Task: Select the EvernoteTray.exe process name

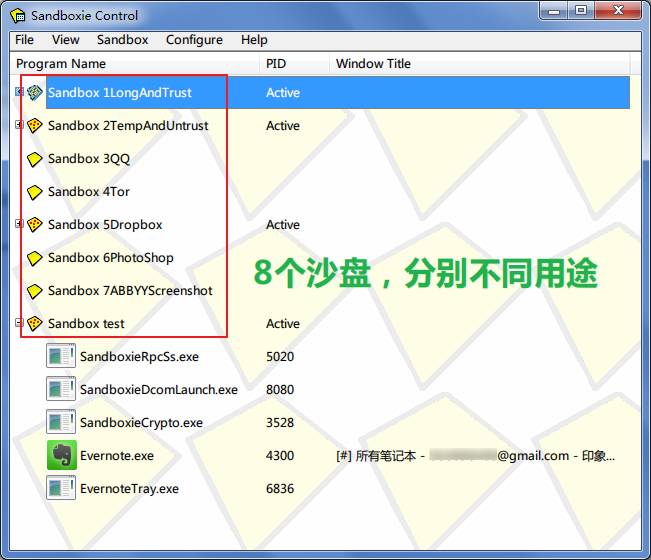Action: pos(130,489)
